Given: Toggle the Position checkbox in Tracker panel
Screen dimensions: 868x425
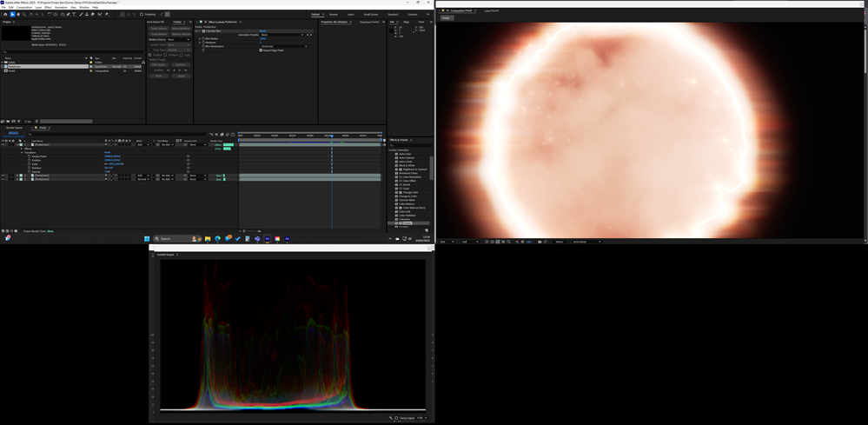Looking at the screenshot, I should [151, 55].
